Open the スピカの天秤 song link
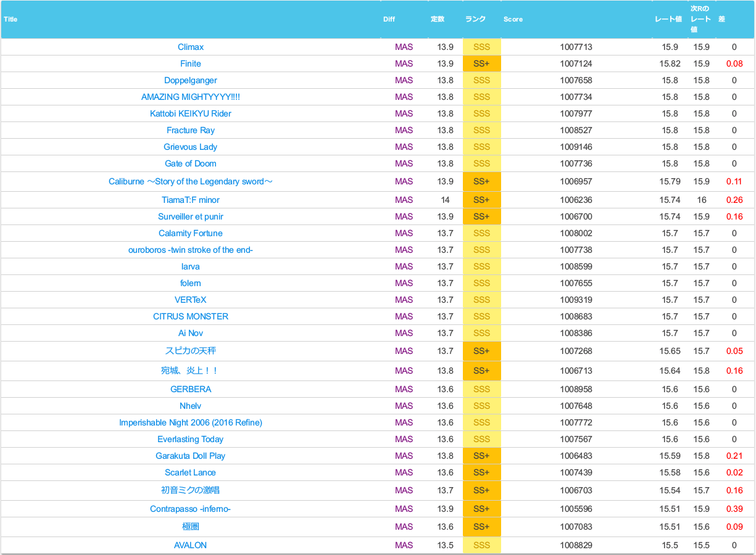 (x=191, y=351)
